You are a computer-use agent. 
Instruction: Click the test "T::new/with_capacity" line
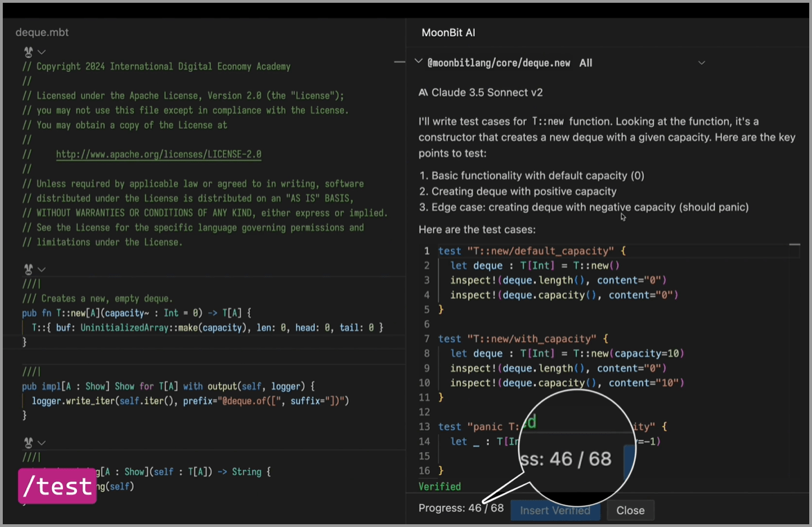pos(524,339)
